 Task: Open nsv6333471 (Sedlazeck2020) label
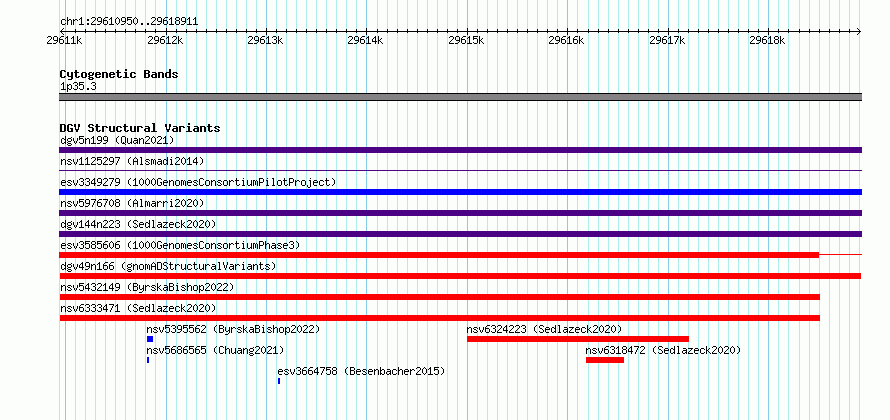pyautogui.click(x=138, y=308)
